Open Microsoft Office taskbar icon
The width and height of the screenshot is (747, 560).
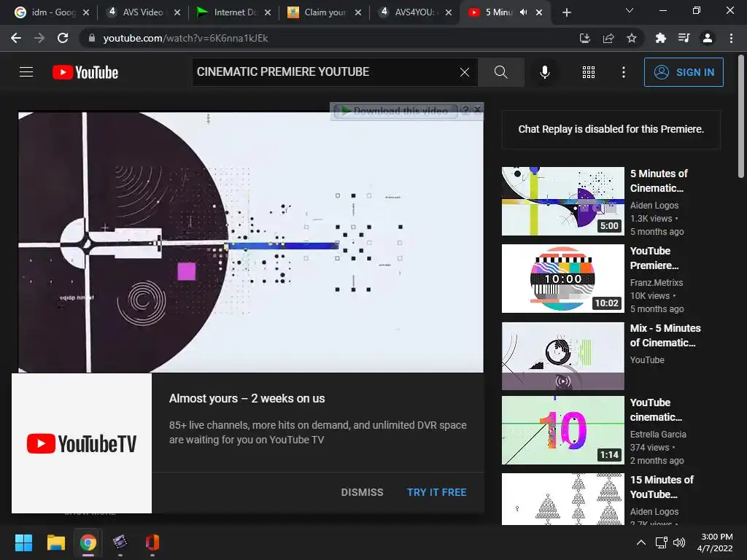tap(152, 542)
